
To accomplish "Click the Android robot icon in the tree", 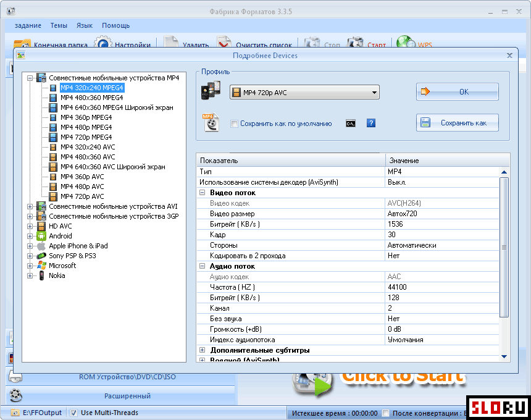I will click(41, 236).
